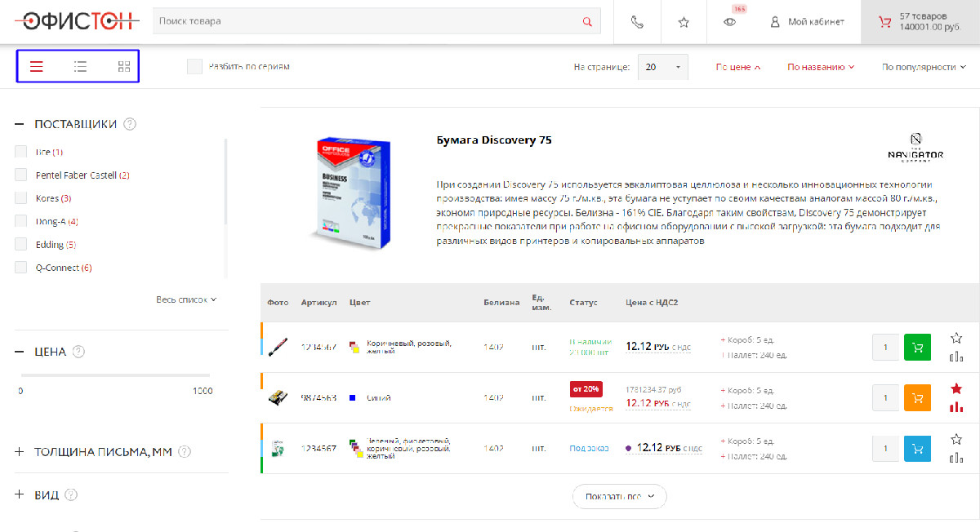Switch to the red compact list view
Screen dimensions: 980x532
[36, 66]
